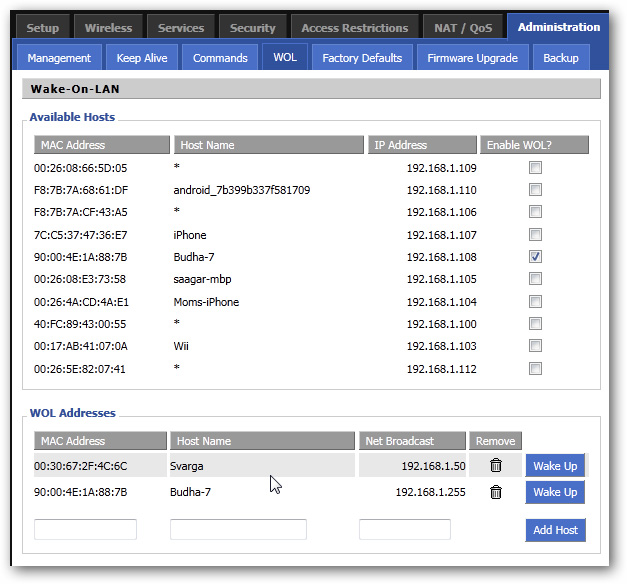Screen dimensions: 627x584
Task: Click the new Net Broadcast input field
Action: [x=405, y=530]
